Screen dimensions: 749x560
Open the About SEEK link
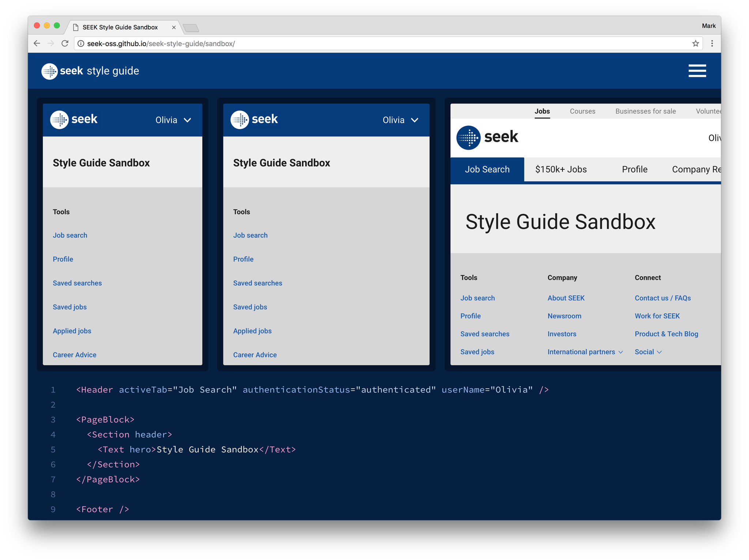566,298
